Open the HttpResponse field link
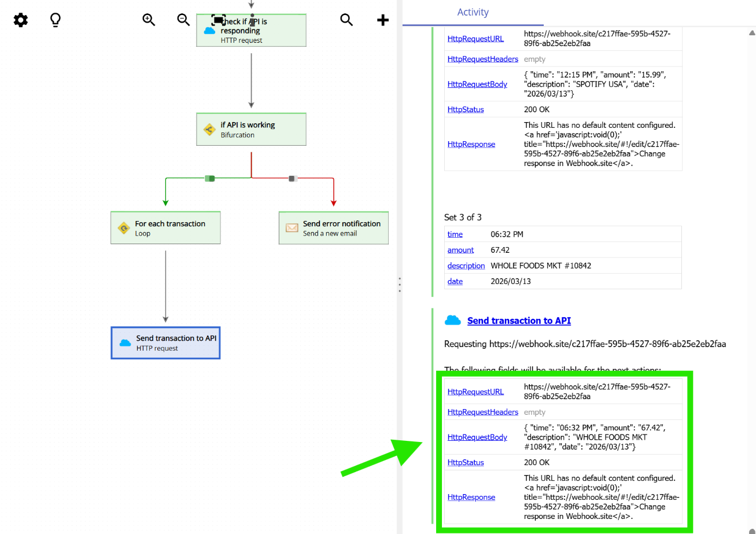 click(x=471, y=497)
